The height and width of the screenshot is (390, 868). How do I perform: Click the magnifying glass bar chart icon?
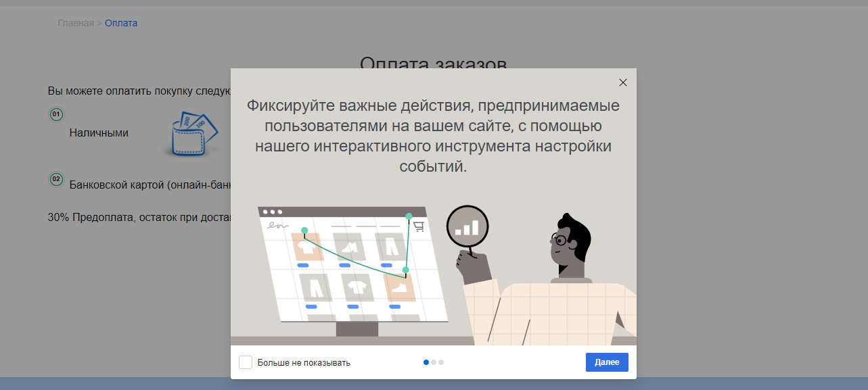click(x=467, y=227)
